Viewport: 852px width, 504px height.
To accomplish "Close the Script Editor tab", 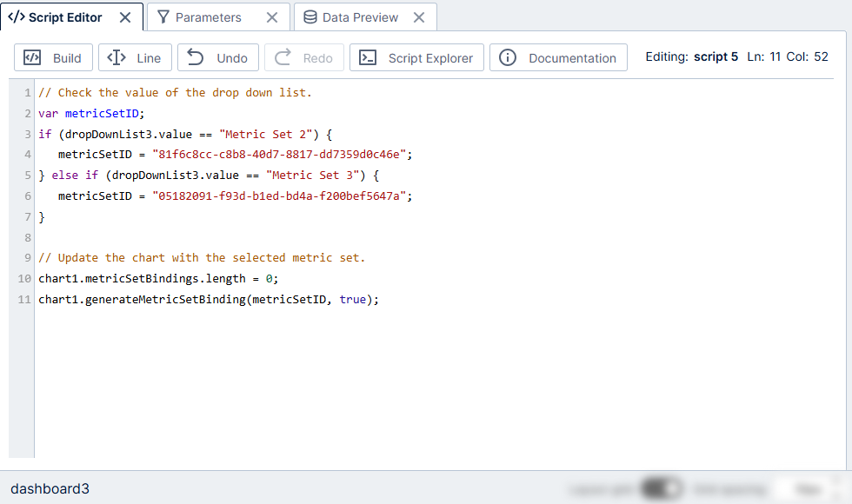I will (x=125, y=17).
